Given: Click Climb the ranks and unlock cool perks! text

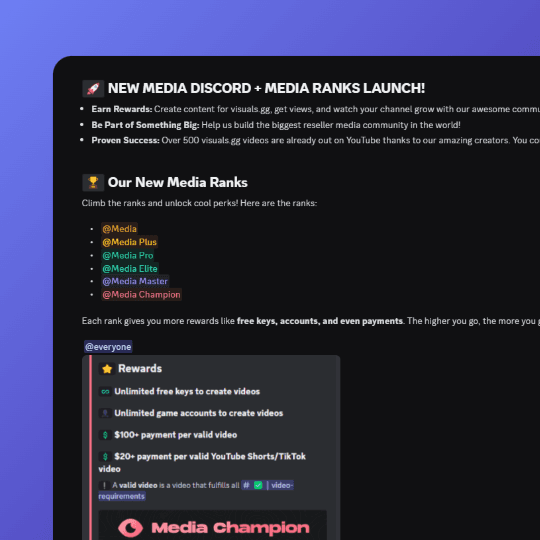Looking at the screenshot, I should pos(160,203).
